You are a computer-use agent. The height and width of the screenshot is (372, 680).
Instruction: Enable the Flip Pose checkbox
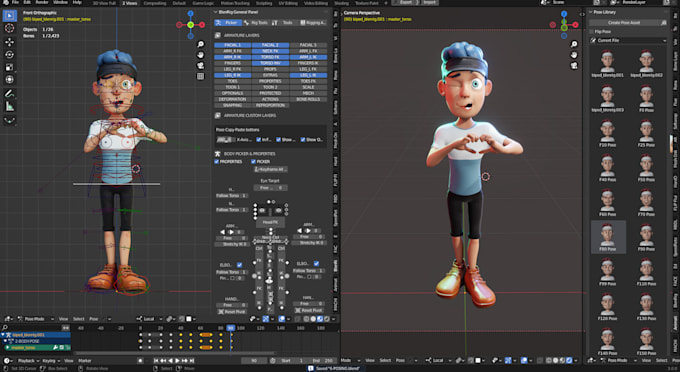[x=592, y=32]
